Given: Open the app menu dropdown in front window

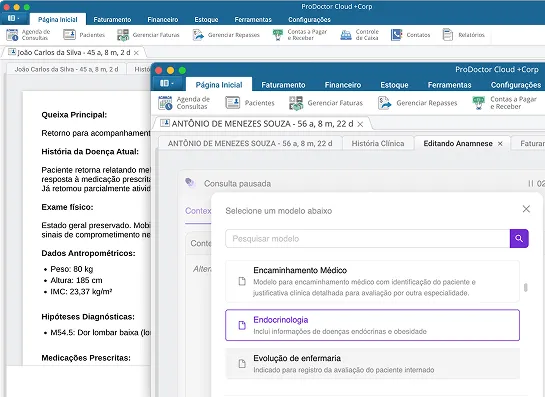Looking at the screenshot, I should [x=166, y=83].
